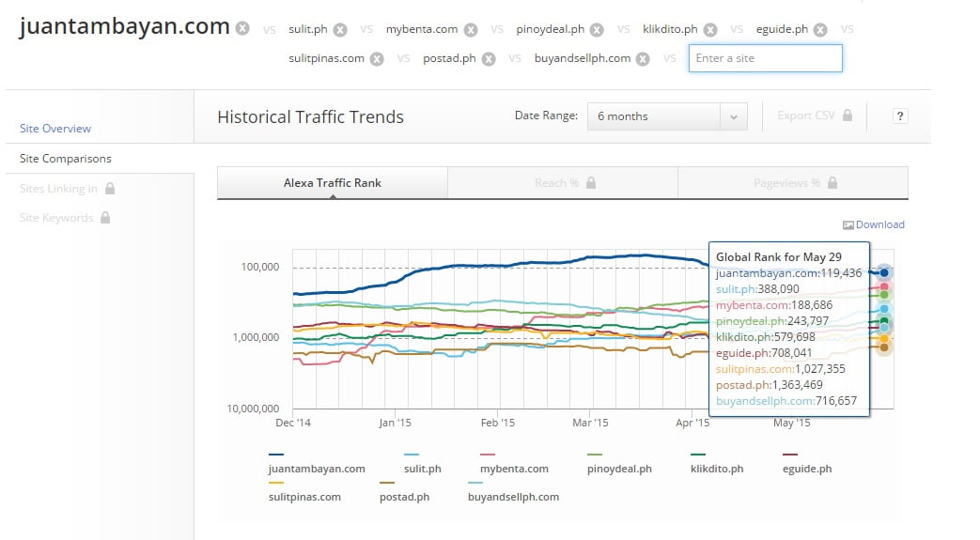Click the sulit.ph:388,090 tooltip row
Viewport: 980px width, 540px height.
click(x=757, y=289)
